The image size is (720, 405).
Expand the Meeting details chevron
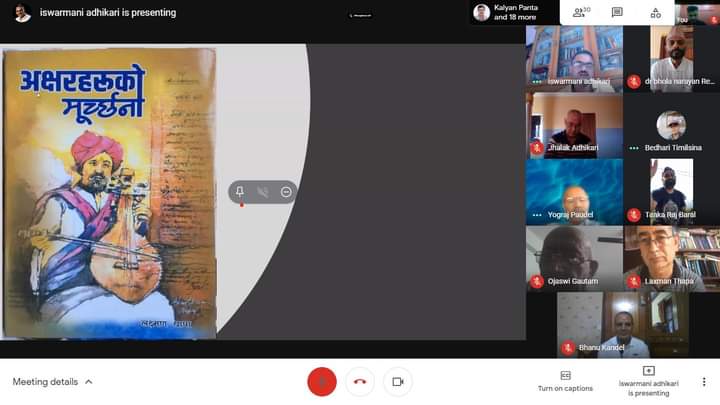point(89,382)
